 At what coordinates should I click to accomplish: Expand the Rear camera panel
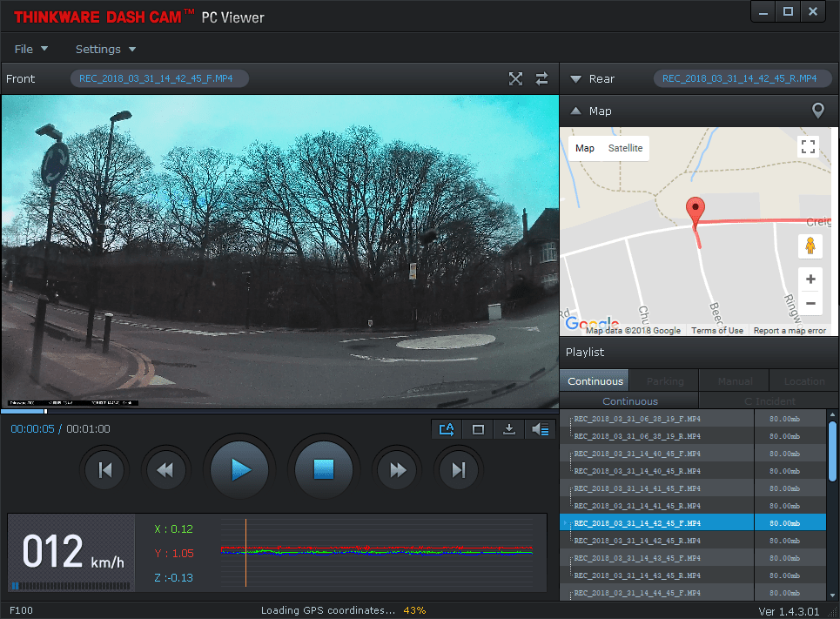click(575, 79)
